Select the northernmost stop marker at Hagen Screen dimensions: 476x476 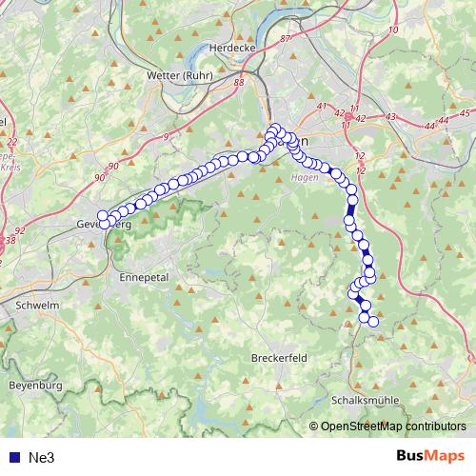point(275,129)
